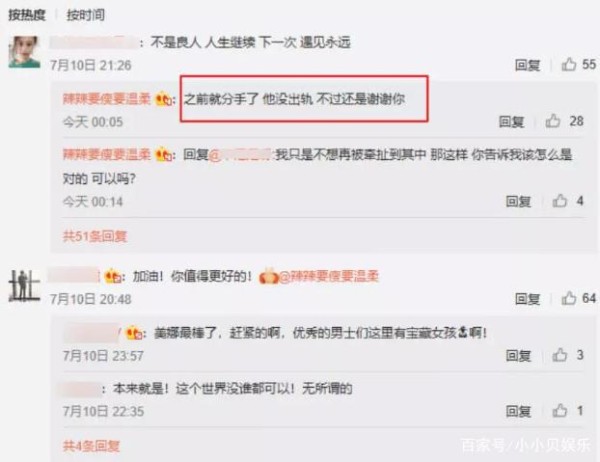Like the reply with 1 like
Image resolution: width=600 pixels, height=462 pixels.
pyautogui.click(x=559, y=411)
